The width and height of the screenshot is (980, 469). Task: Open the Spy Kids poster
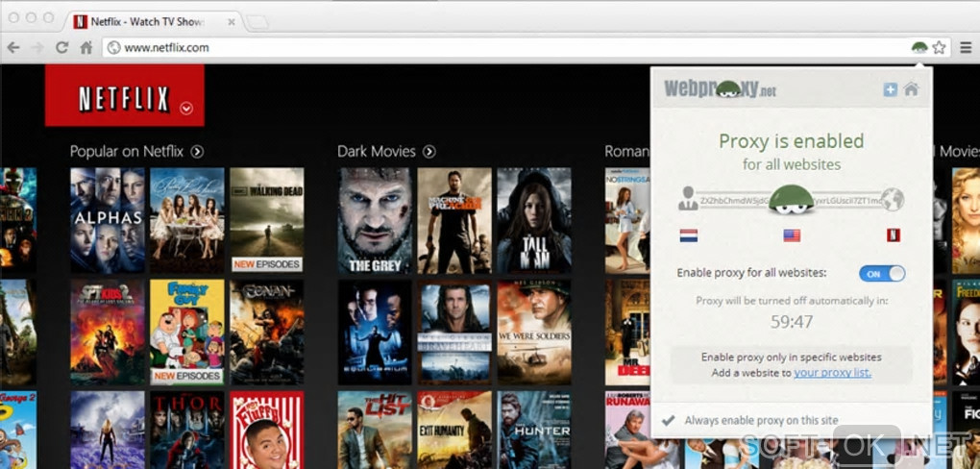pyautogui.click(x=108, y=333)
